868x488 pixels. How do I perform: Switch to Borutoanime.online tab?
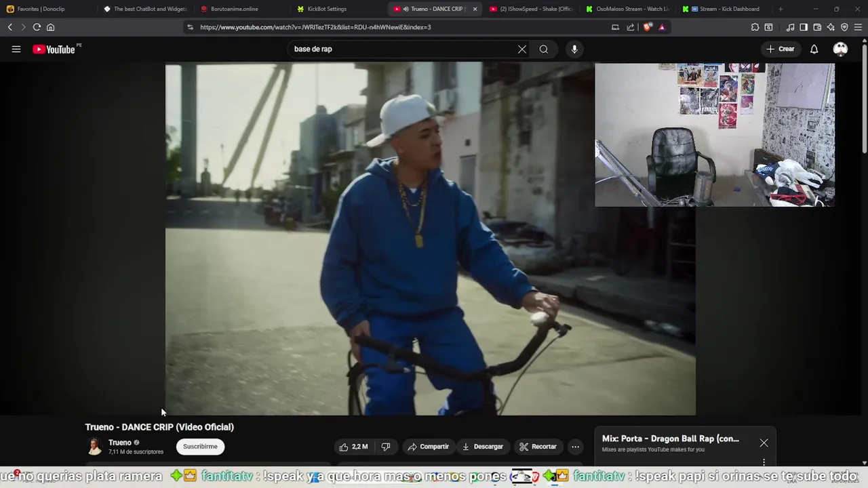point(243,9)
